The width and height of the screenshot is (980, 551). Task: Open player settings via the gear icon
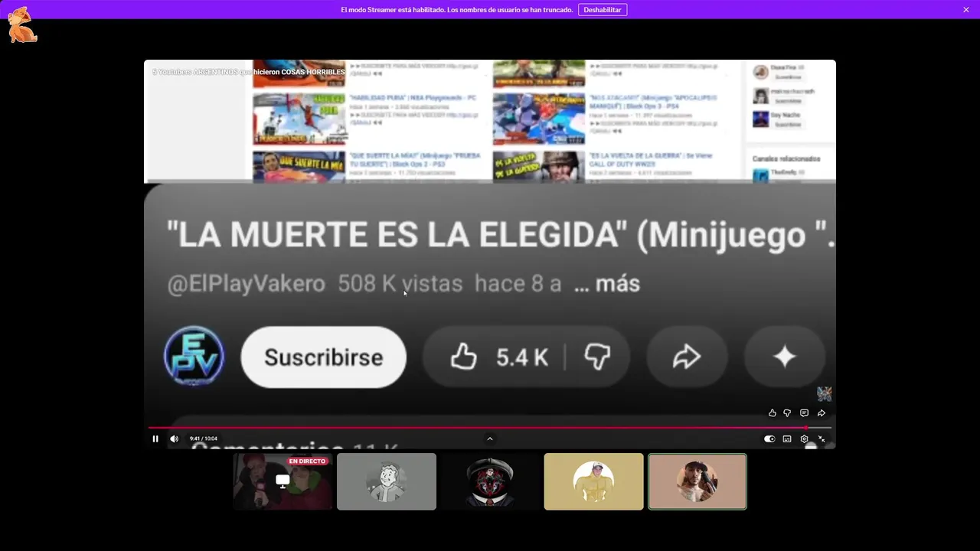804,439
